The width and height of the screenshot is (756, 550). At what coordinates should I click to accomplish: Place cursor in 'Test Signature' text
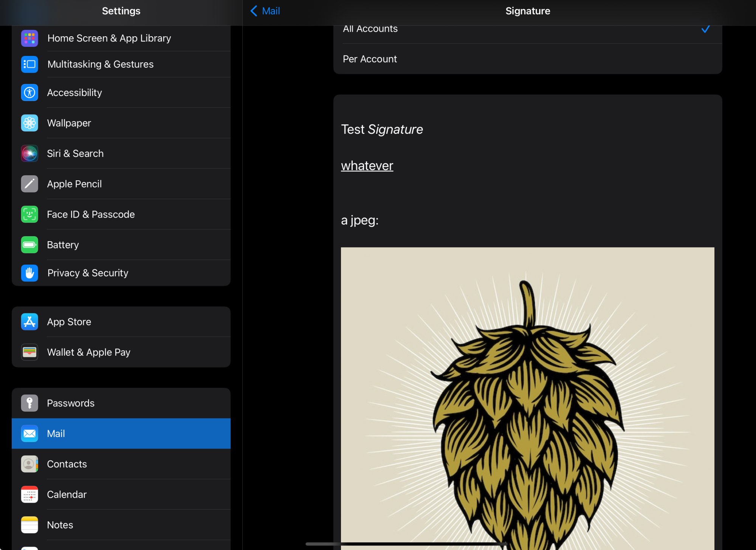(x=382, y=130)
